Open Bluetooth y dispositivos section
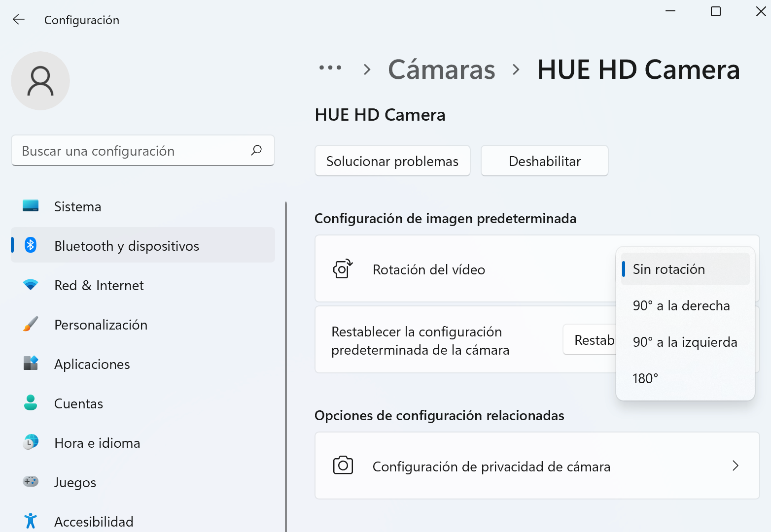 click(143, 245)
